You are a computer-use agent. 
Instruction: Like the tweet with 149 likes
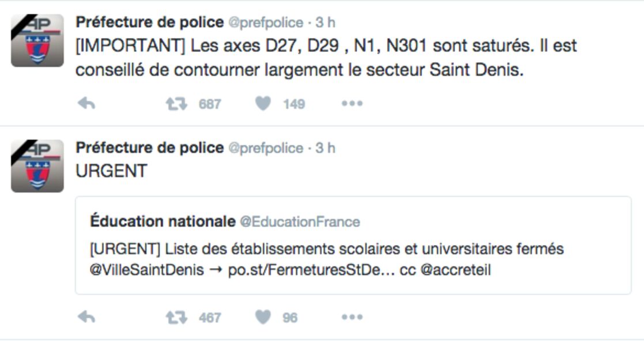point(263,104)
